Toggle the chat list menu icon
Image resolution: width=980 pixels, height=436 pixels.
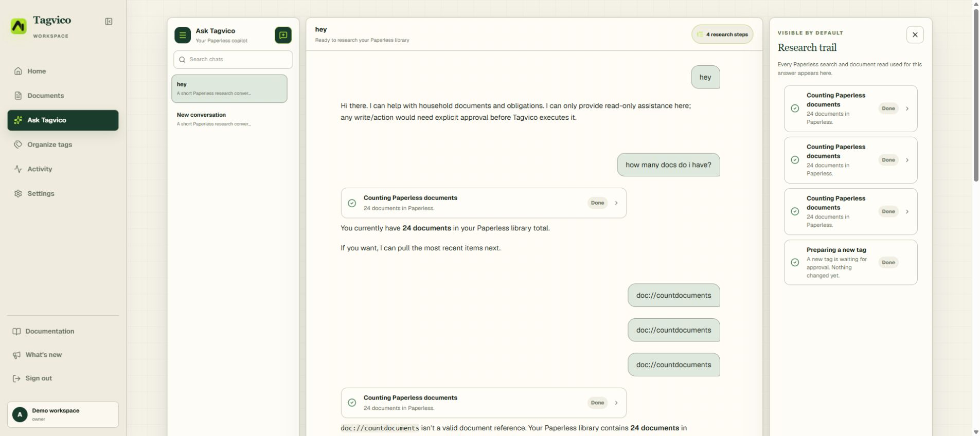tap(183, 35)
